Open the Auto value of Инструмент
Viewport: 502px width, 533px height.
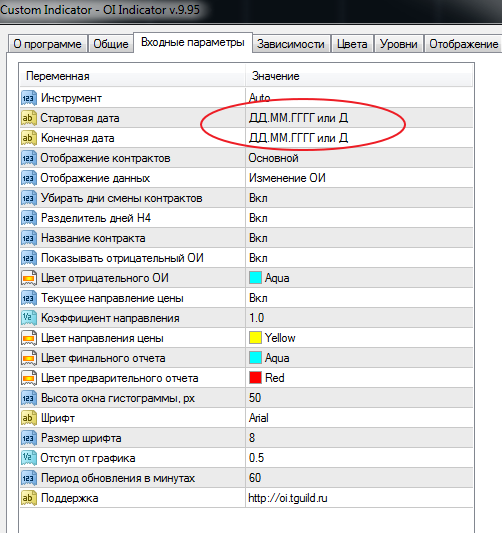click(x=359, y=98)
